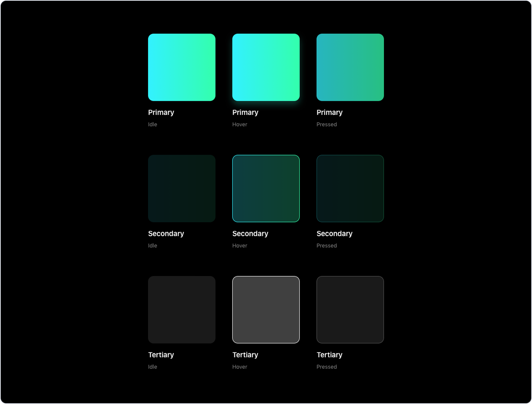Image resolution: width=532 pixels, height=404 pixels.
Task: Pick the dimmed Primary Pressed swatch
Action: pyautogui.click(x=350, y=67)
